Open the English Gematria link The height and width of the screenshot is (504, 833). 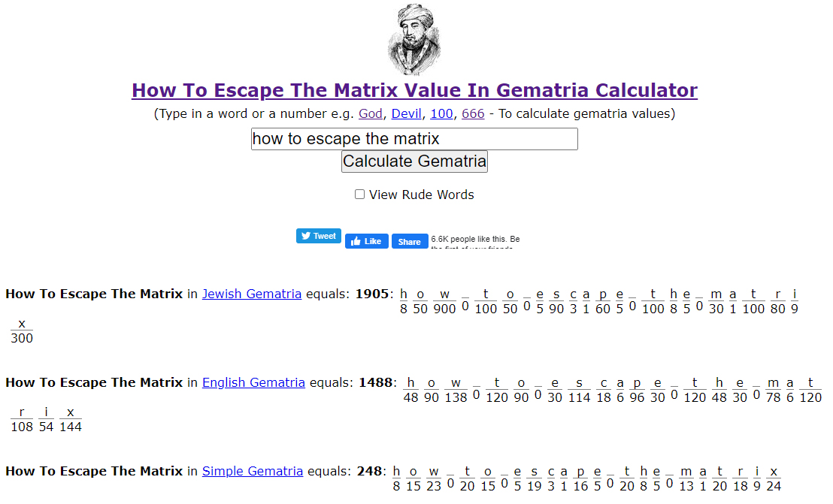click(x=253, y=382)
